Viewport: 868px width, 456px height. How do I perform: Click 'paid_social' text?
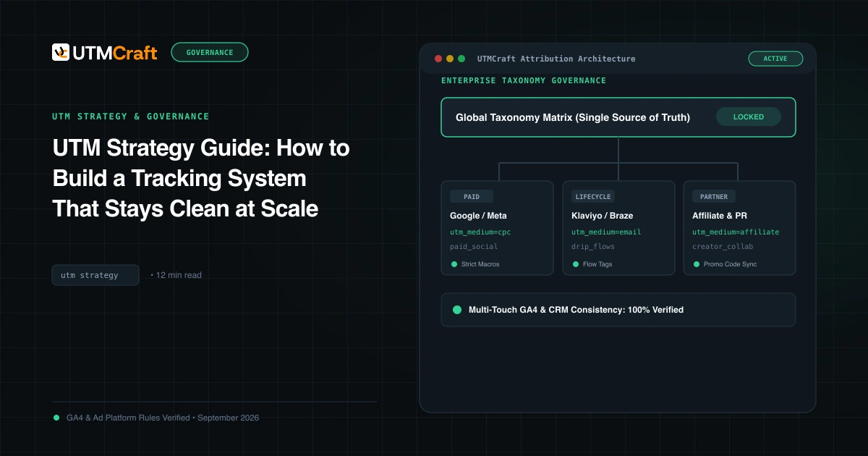point(474,247)
